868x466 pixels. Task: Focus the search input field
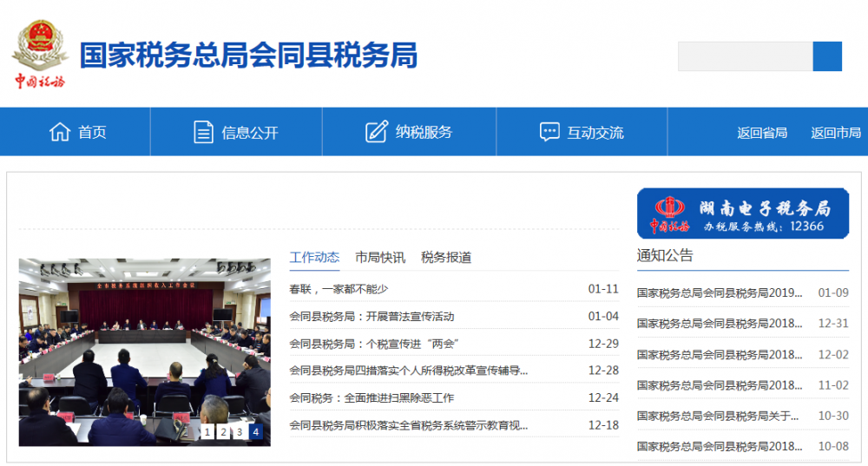745,56
